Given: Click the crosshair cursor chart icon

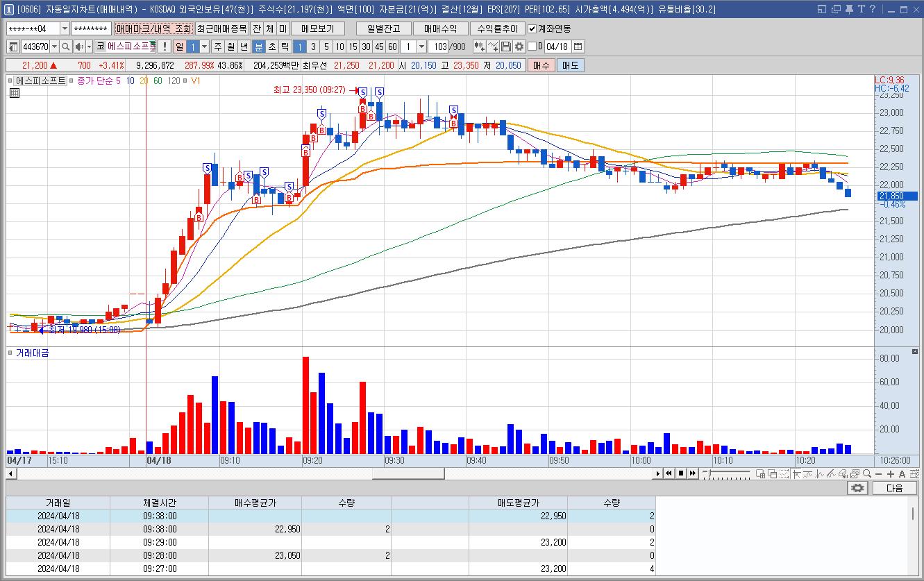Looking at the screenshot, I should [x=797, y=473].
